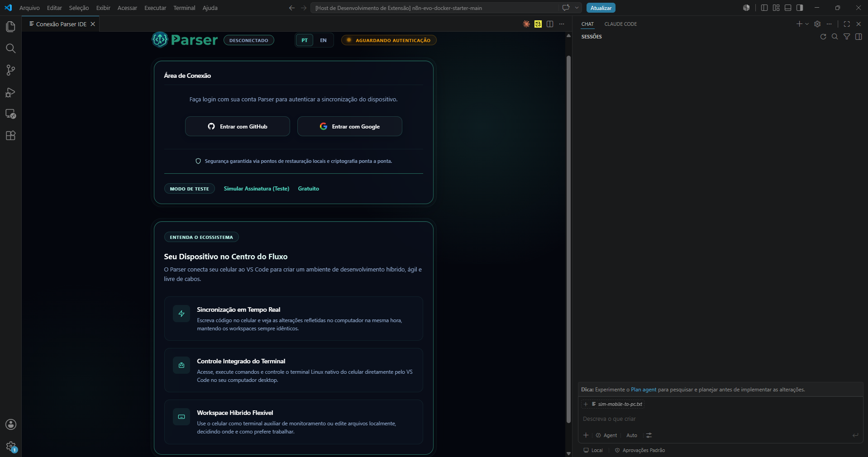Click the Atualizar update button
868x457 pixels.
point(601,8)
